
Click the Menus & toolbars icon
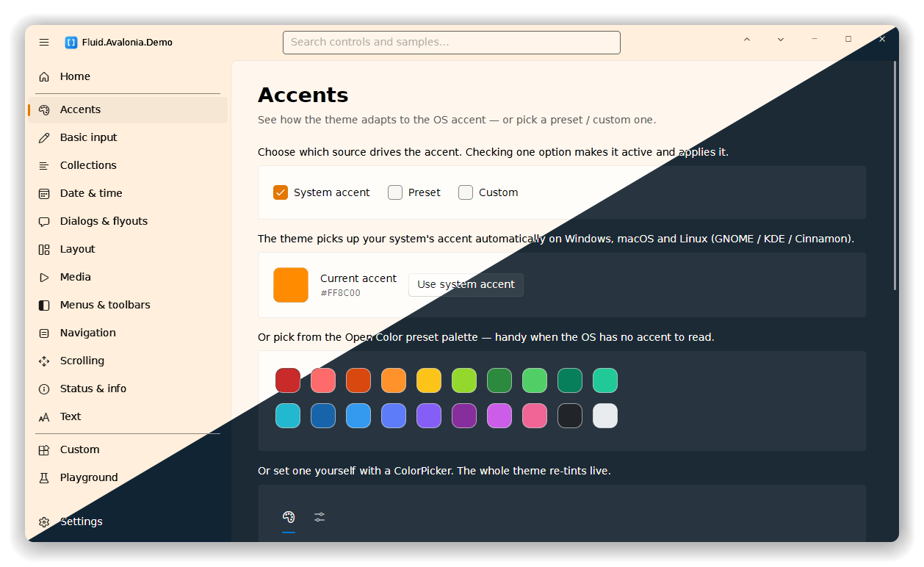click(44, 305)
